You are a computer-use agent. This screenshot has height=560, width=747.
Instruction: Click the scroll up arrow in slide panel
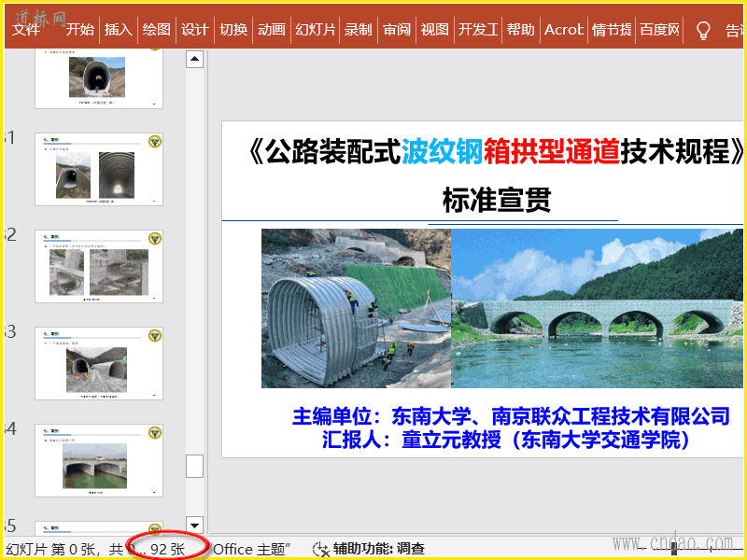click(194, 59)
